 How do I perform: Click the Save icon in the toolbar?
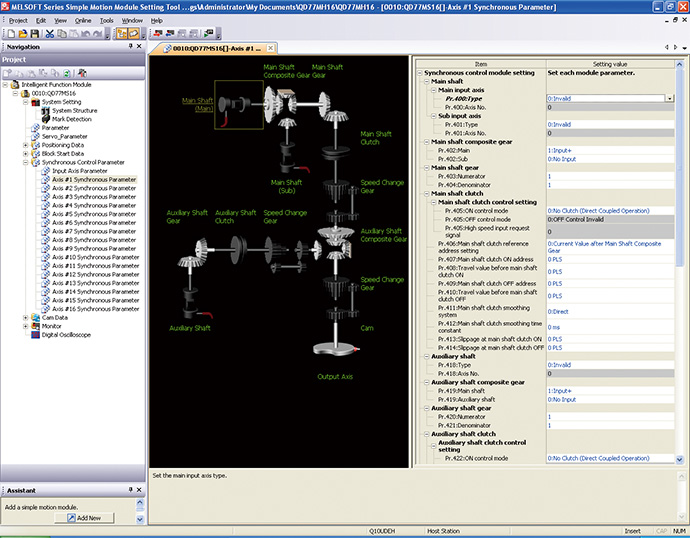tap(35, 33)
